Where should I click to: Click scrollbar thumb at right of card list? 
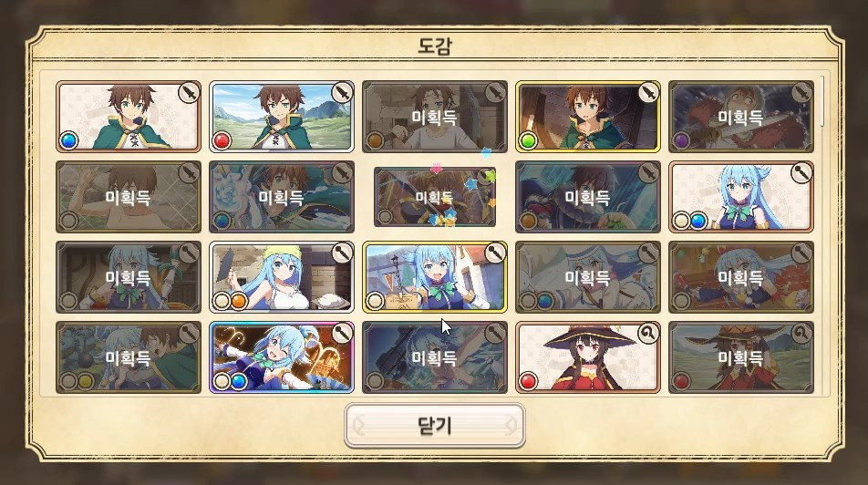point(822,102)
